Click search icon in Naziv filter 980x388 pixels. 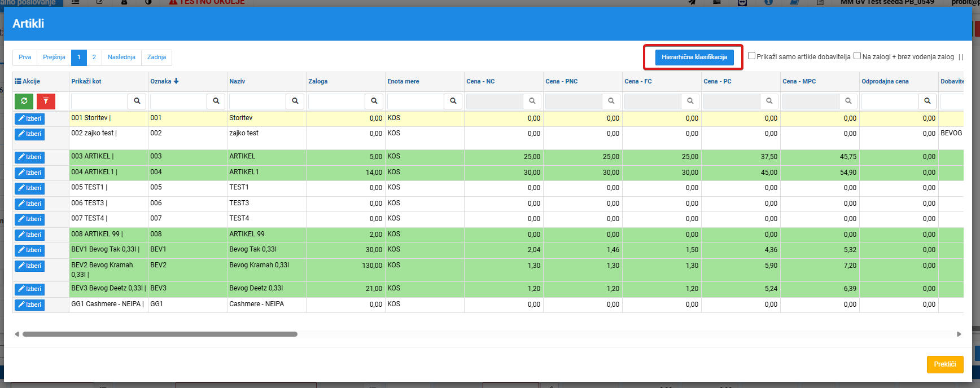point(295,102)
